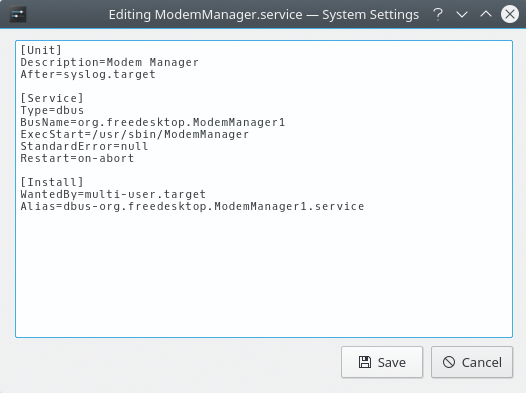526x393 pixels.
Task: Close the Editing ModemManager.service dialog
Action: coord(510,14)
